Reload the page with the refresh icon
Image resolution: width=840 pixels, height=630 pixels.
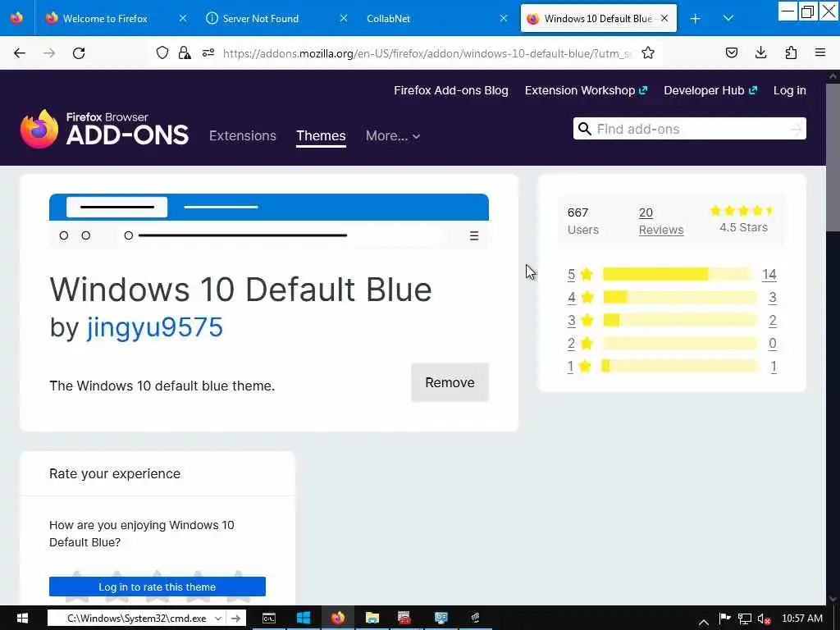click(79, 52)
